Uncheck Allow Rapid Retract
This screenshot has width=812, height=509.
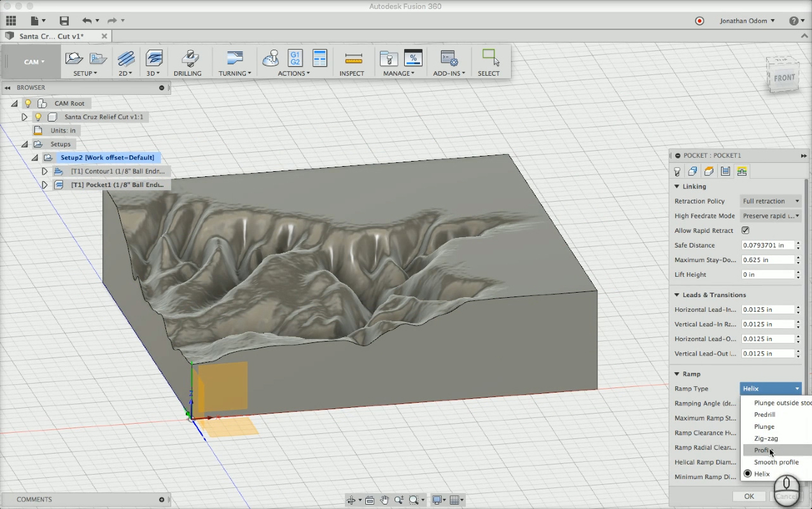tap(745, 230)
